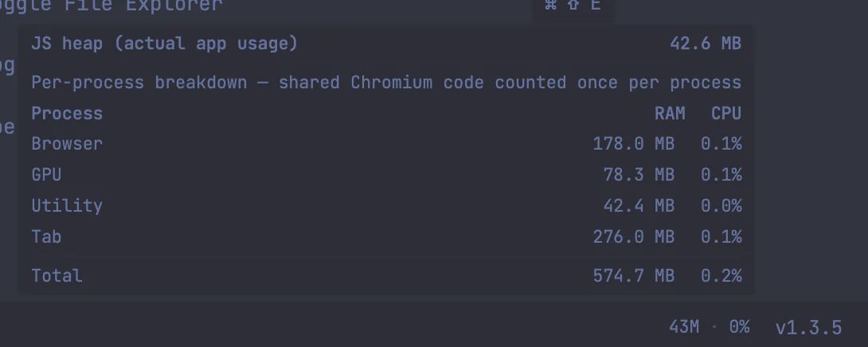Image resolution: width=868 pixels, height=347 pixels.
Task: Select the GPU process row label
Action: (46, 174)
